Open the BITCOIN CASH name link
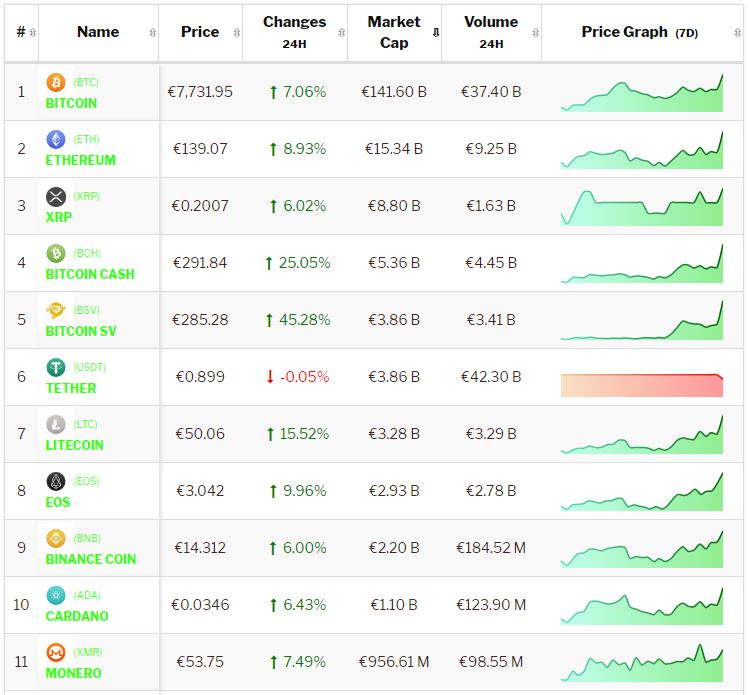This screenshot has height=695, width=749. (90, 274)
